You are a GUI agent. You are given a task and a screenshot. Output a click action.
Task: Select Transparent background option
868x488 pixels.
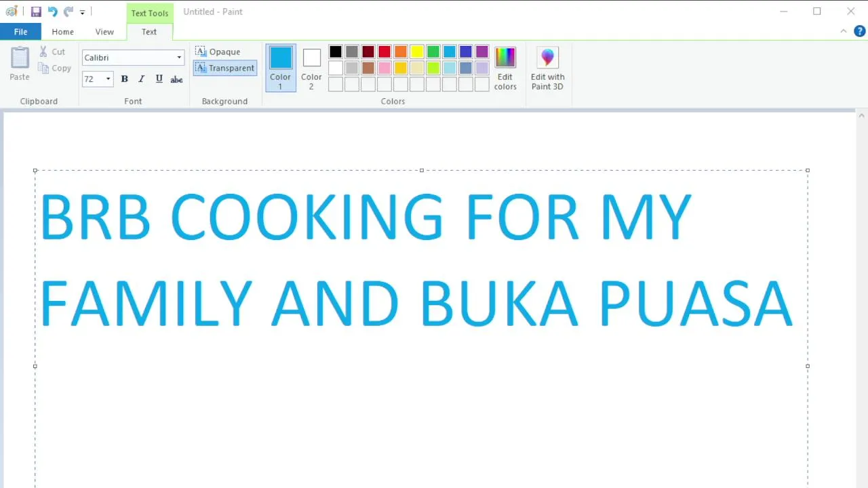pyautogui.click(x=225, y=68)
